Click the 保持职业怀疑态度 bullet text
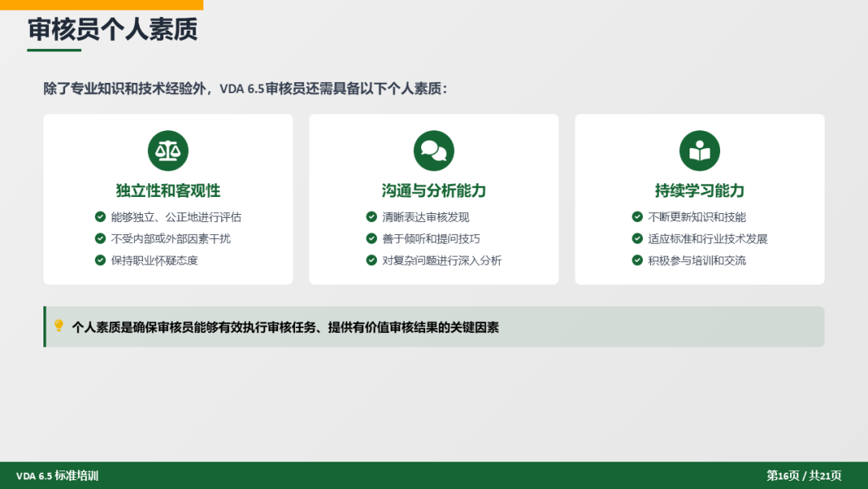The image size is (868, 489). coord(154,261)
